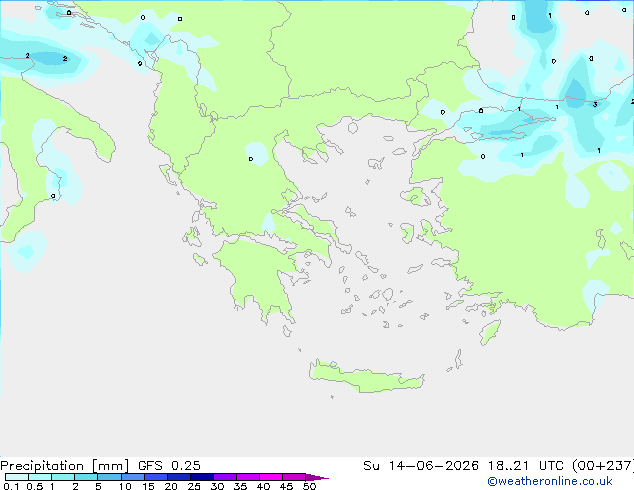Click the '25' legend scale label
Screen dimensions: 634x490
click(x=194, y=486)
